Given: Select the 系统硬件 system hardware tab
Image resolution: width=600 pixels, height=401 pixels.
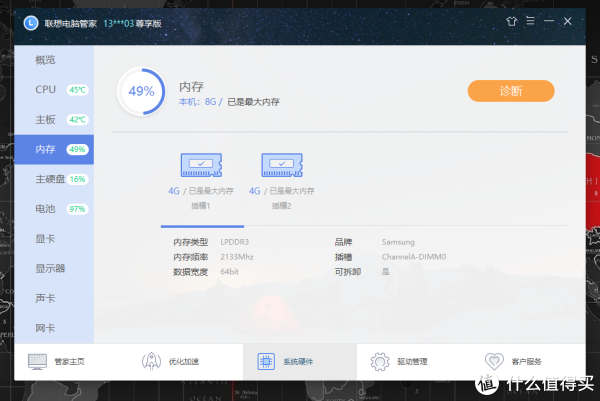Looking at the screenshot, I should point(287,361).
